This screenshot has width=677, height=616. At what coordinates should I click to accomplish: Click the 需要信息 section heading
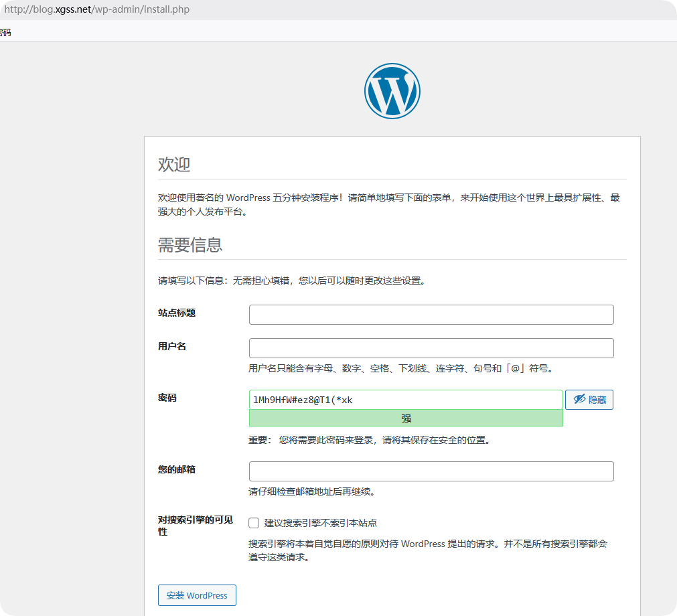tap(190, 245)
